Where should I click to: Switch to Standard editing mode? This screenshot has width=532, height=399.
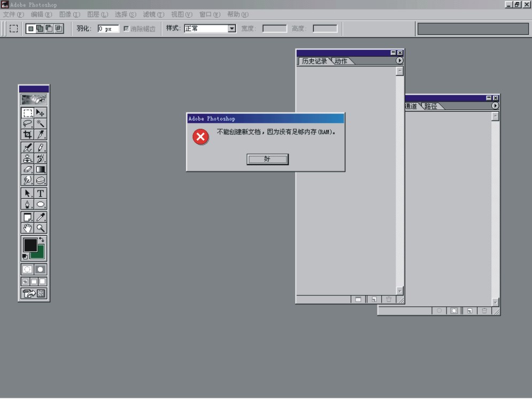(27, 270)
